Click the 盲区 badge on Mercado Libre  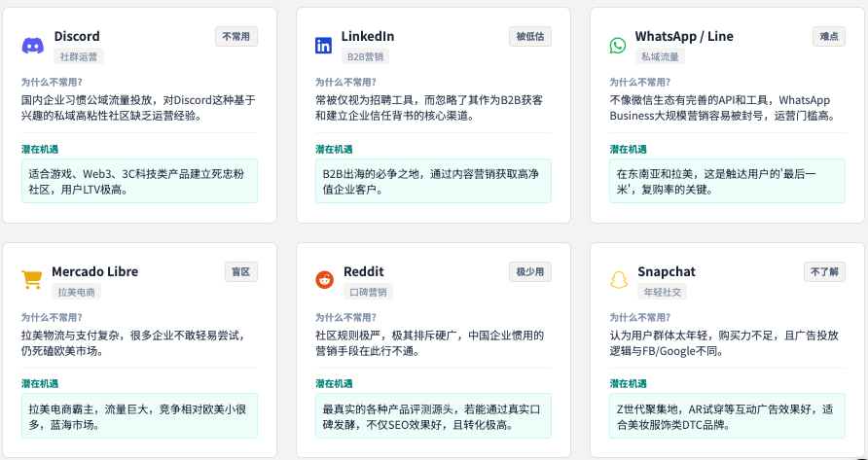click(238, 271)
